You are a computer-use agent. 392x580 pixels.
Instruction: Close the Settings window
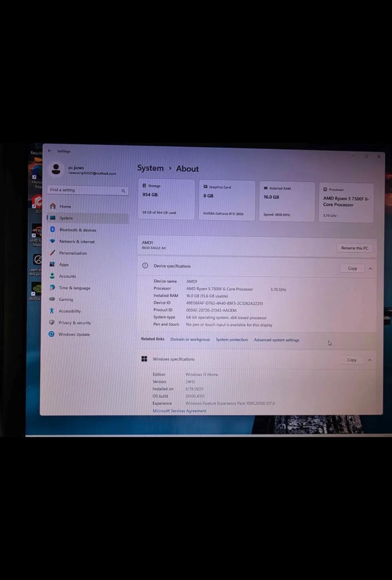379,156
